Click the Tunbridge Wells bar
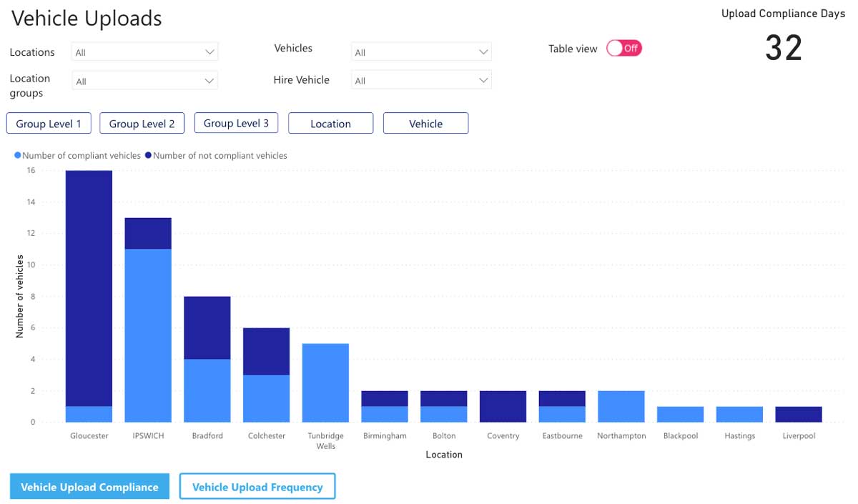Viewport: 858px width, 504px height. (325, 382)
